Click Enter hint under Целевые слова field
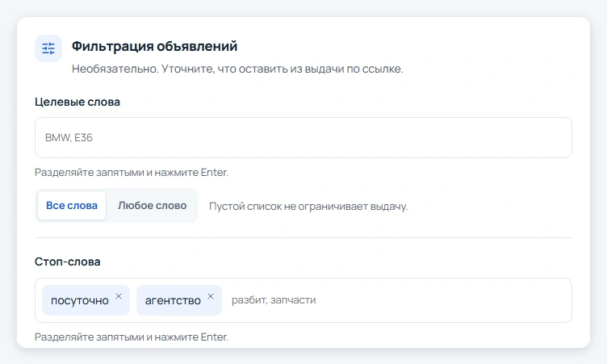Screen dimensions: 607x364 click(x=132, y=173)
